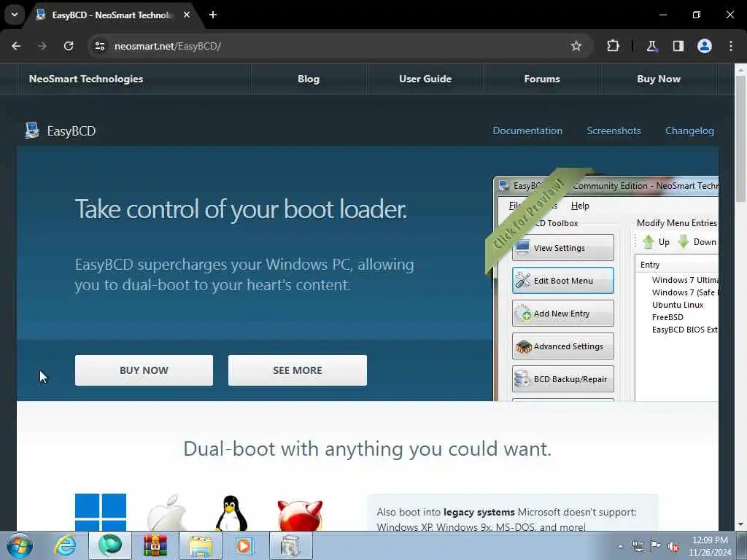Click the Advanced Settings chip icon
Screen dimensions: 747x560
[523, 346]
